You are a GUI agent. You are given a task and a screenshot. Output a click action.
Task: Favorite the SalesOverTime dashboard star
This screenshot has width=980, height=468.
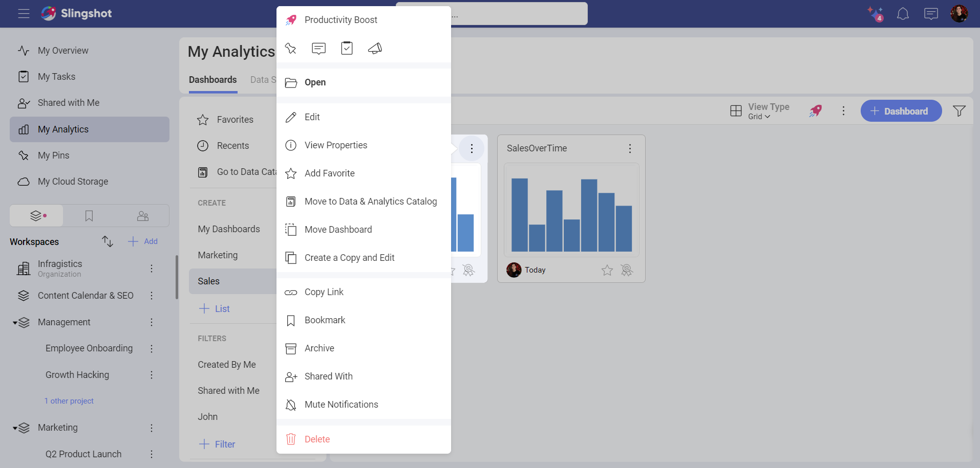pyautogui.click(x=607, y=270)
